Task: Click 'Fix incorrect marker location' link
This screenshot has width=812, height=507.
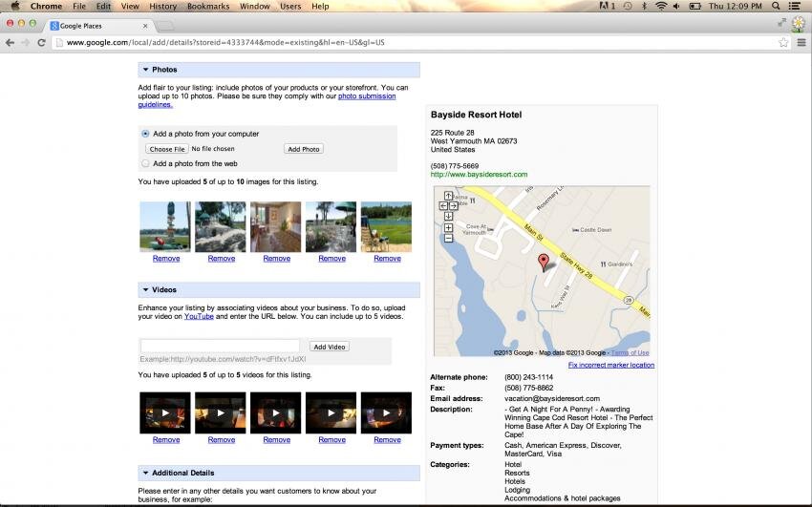Action: pos(611,365)
